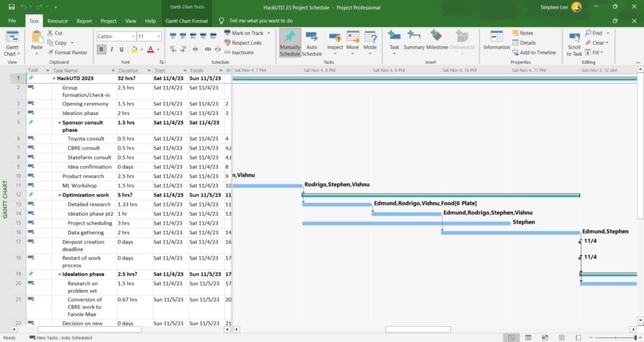Insert a Summary task
This screenshot has height=342, width=644.
(x=414, y=41)
